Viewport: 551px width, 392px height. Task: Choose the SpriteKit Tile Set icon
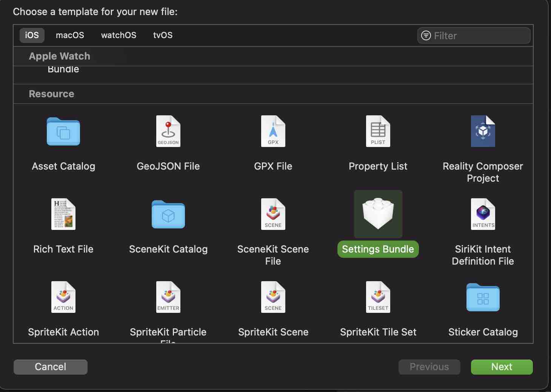[378, 297]
